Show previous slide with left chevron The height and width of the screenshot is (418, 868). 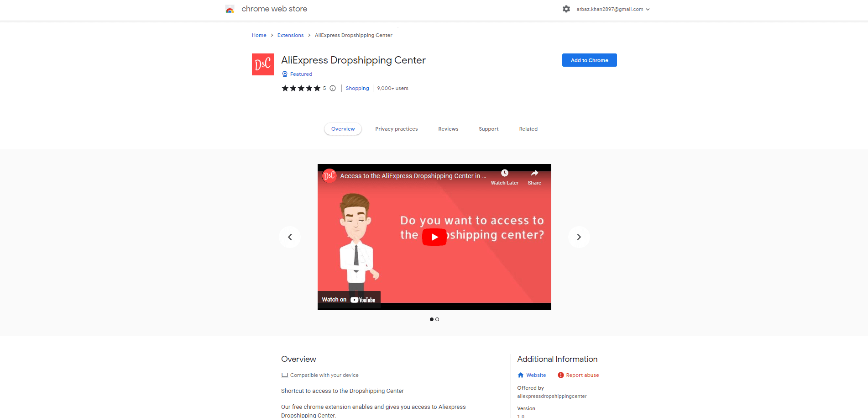(290, 237)
